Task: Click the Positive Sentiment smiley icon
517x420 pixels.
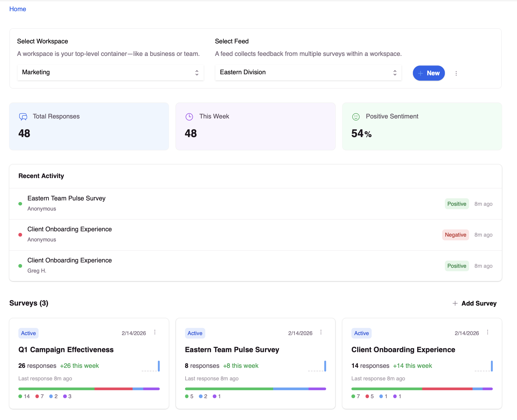Action: click(x=356, y=117)
